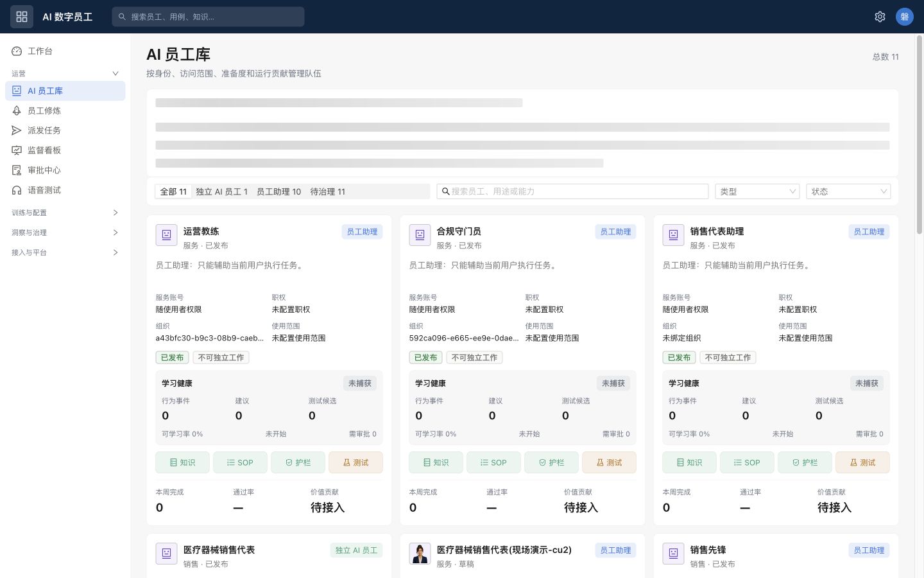This screenshot has height=578, width=924.
Task: Click 医疗器械销售代表 robot avatar icon
Action: point(166,553)
